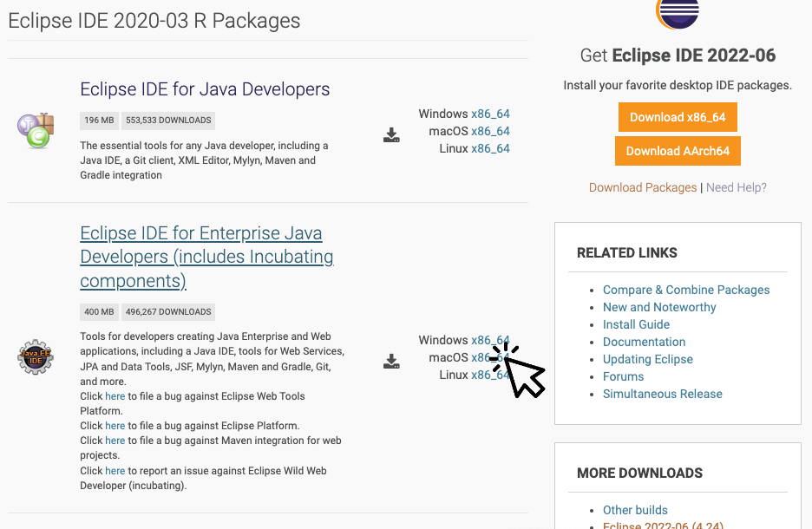Click 'here' to file Eclipse Platform bug
This screenshot has width=812, height=529.
115,426
